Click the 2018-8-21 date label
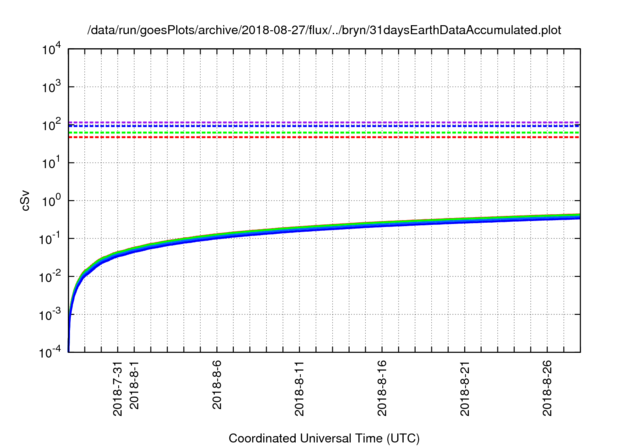Screen dimensions: 640x448 pyautogui.click(x=464, y=388)
